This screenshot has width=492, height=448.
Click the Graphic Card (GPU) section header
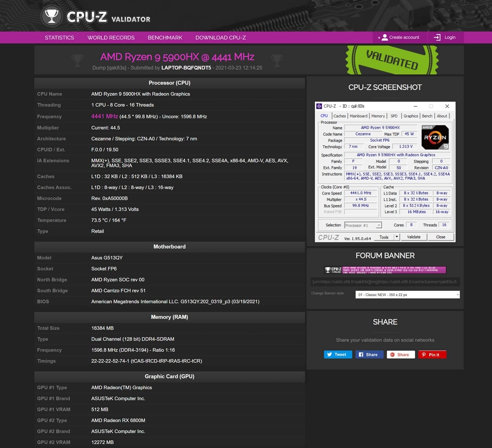[170, 376]
